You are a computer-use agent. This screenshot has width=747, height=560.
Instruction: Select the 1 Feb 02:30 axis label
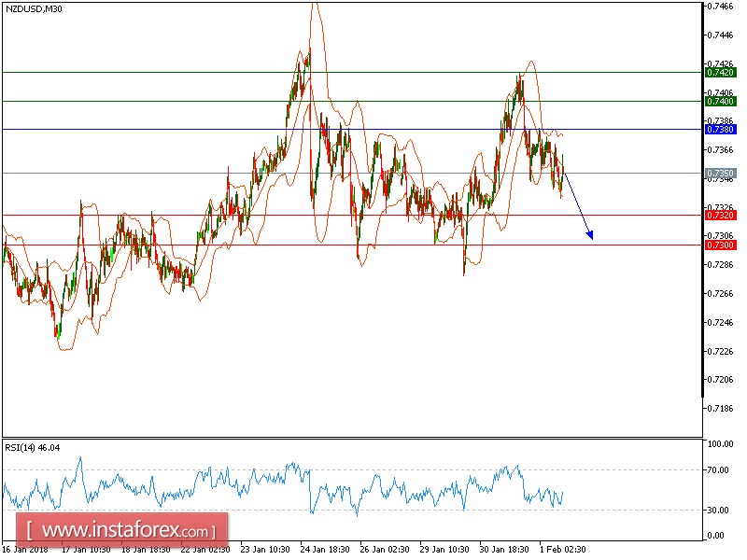pos(562,551)
